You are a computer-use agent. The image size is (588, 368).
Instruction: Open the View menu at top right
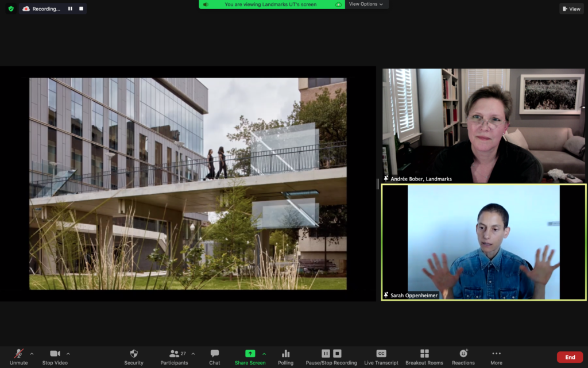[x=571, y=9]
